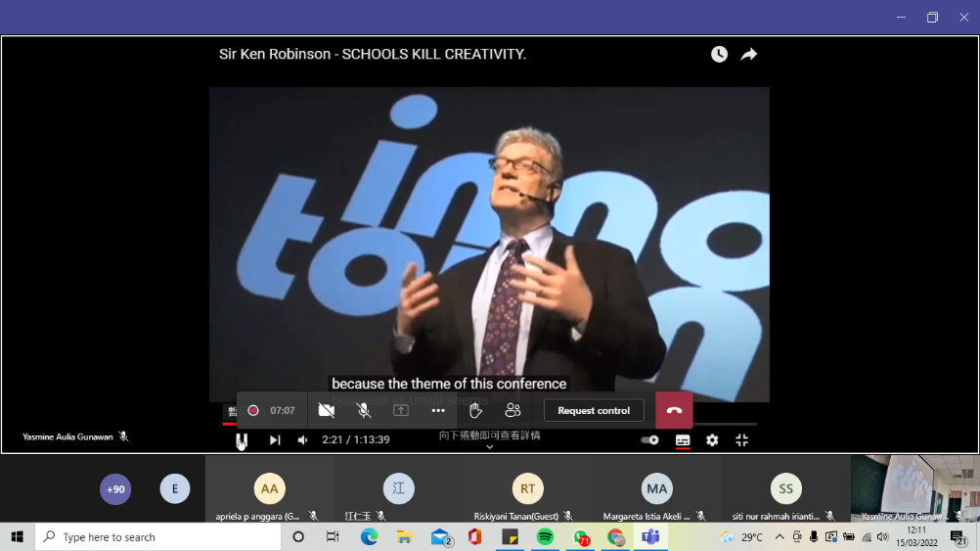Raise your hand in meeting
Screen dimensions: 980x551
pyautogui.click(x=475, y=410)
